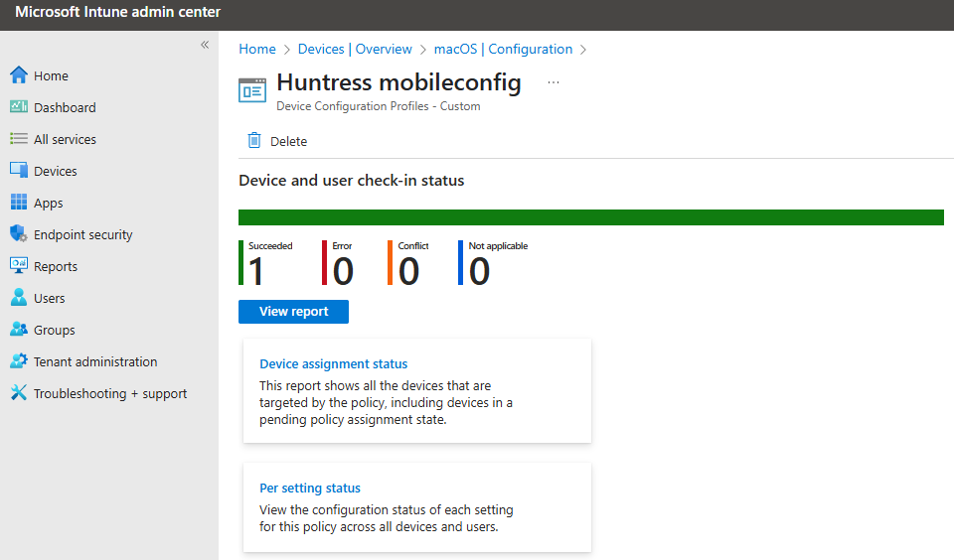The width and height of the screenshot is (954, 560).
Task: Click the Dashboard chart icon
Action: (x=19, y=107)
